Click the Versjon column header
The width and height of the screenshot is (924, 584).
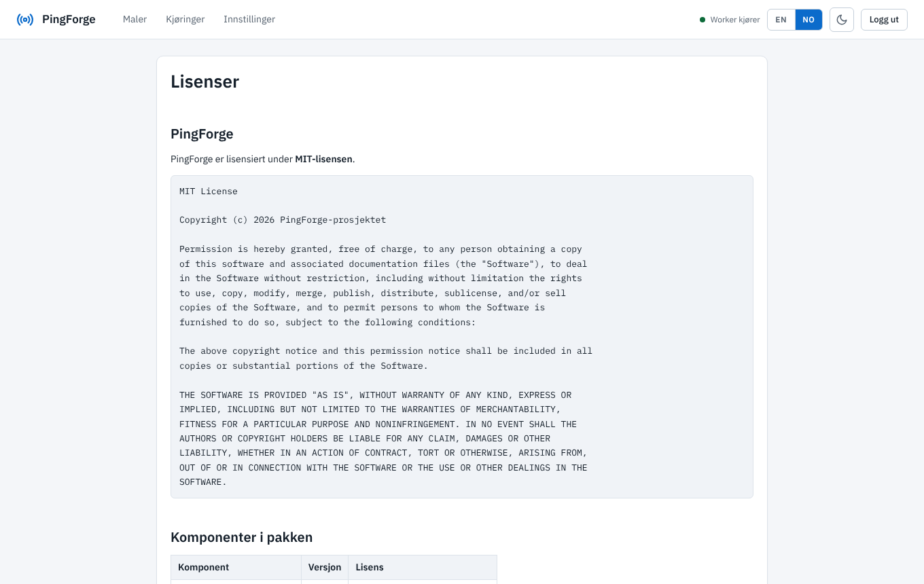[x=325, y=567]
